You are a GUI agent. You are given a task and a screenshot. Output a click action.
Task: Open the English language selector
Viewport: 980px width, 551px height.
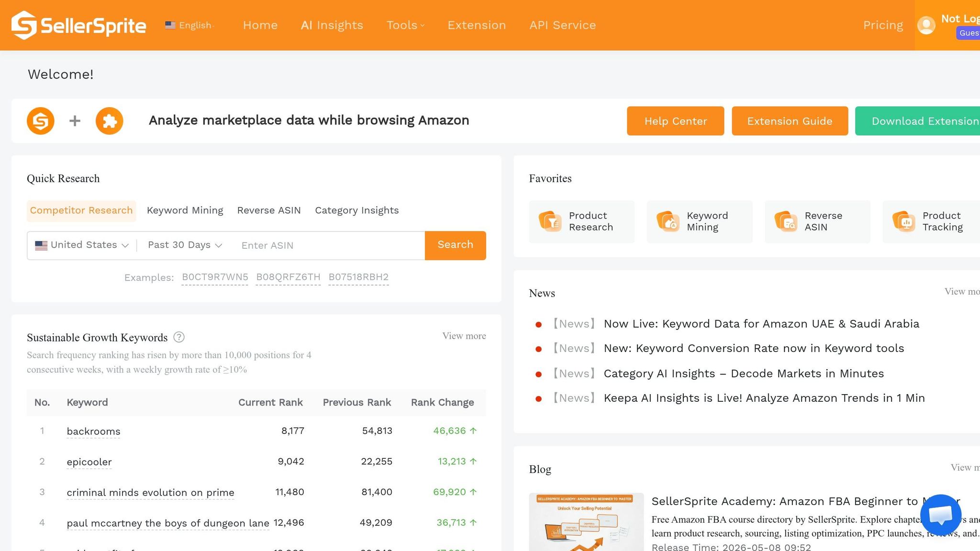point(189,25)
